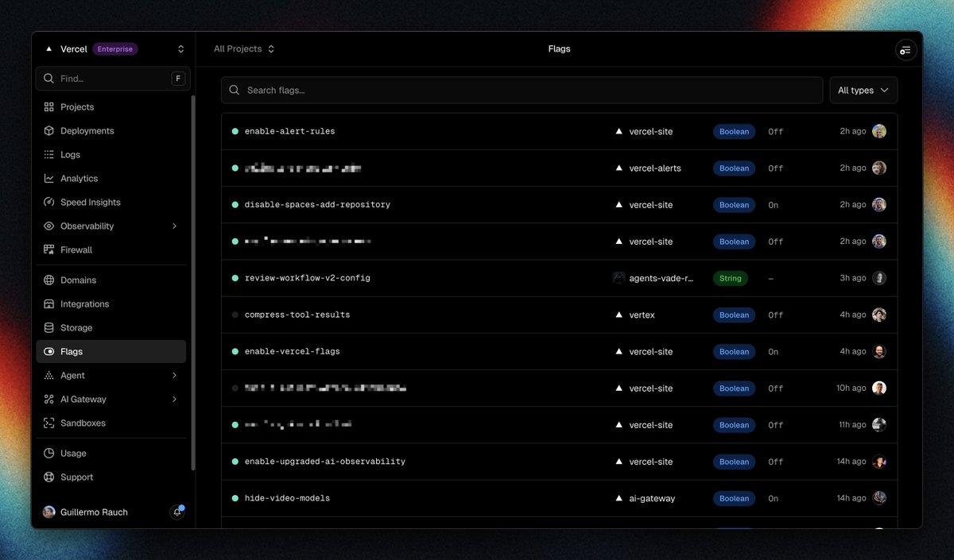Click the Domains globe icon
The image size is (954, 560).
[x=48, y=280]
